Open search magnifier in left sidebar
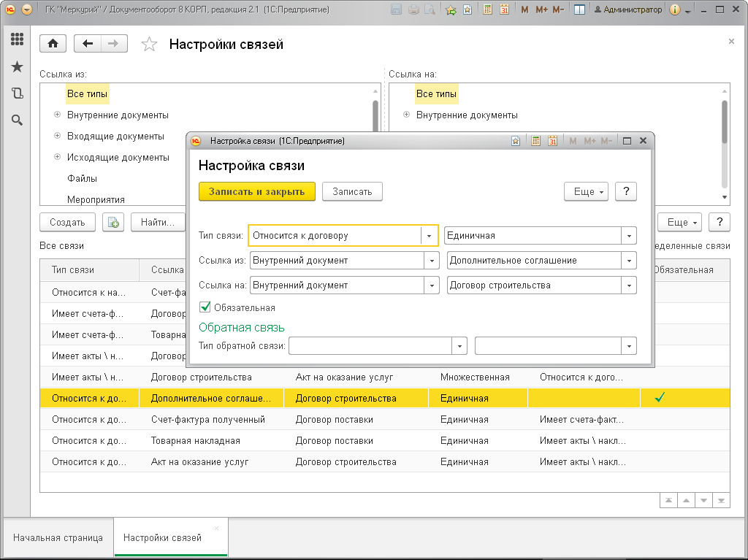Viewport: 748px width, 560px height. click(18, 120)
